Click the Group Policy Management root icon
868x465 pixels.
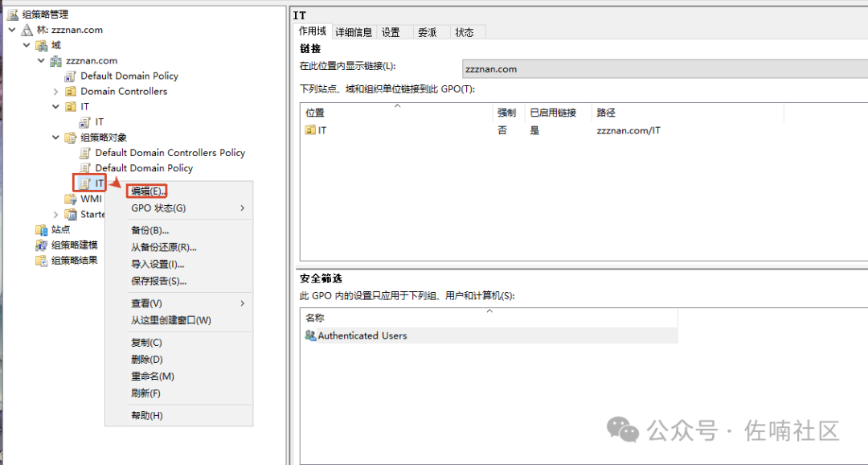click(12, 14)
